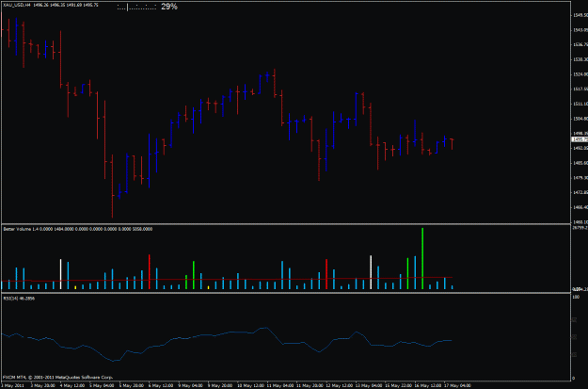The image size is (588, 389).
Task: Click the FXCM MT4 MetaQuotes copyright text
Action: coord(57,377)
